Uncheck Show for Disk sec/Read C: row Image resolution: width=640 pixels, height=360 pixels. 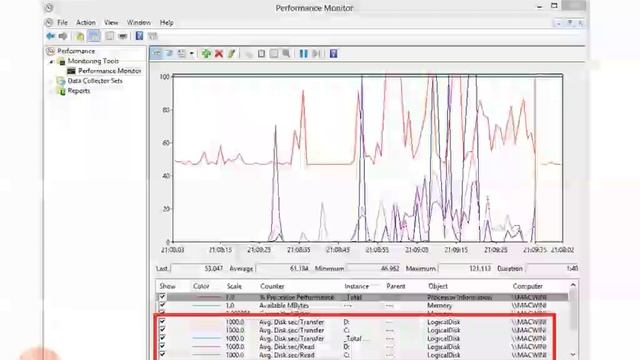162,354
